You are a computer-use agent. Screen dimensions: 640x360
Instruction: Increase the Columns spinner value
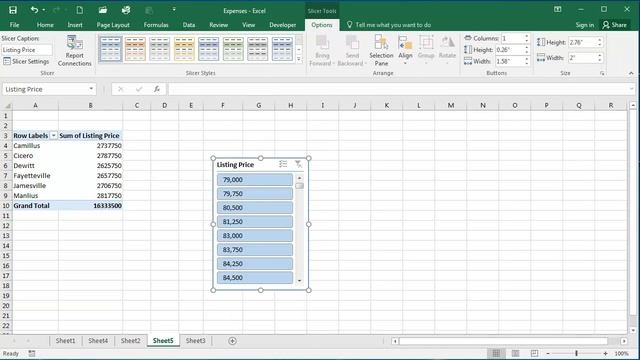point(527,36)
